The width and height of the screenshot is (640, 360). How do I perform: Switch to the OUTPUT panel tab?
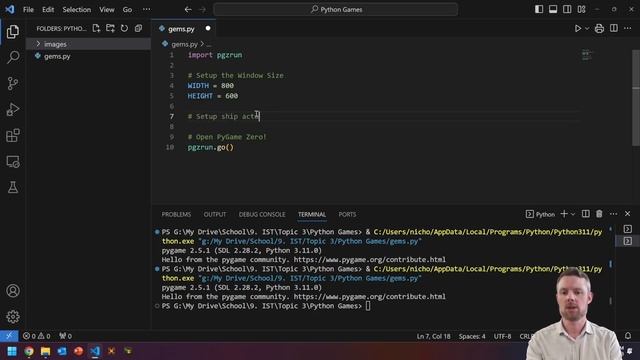coord(215,214)
